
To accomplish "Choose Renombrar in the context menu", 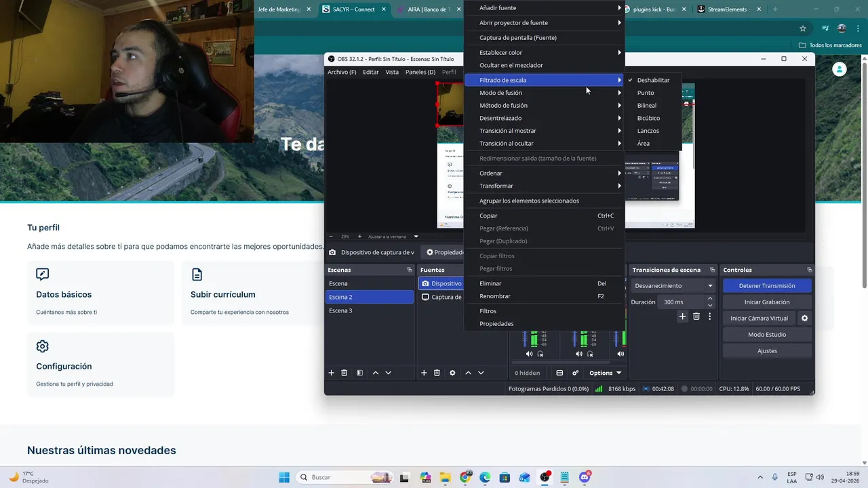I will coord(544,296).
